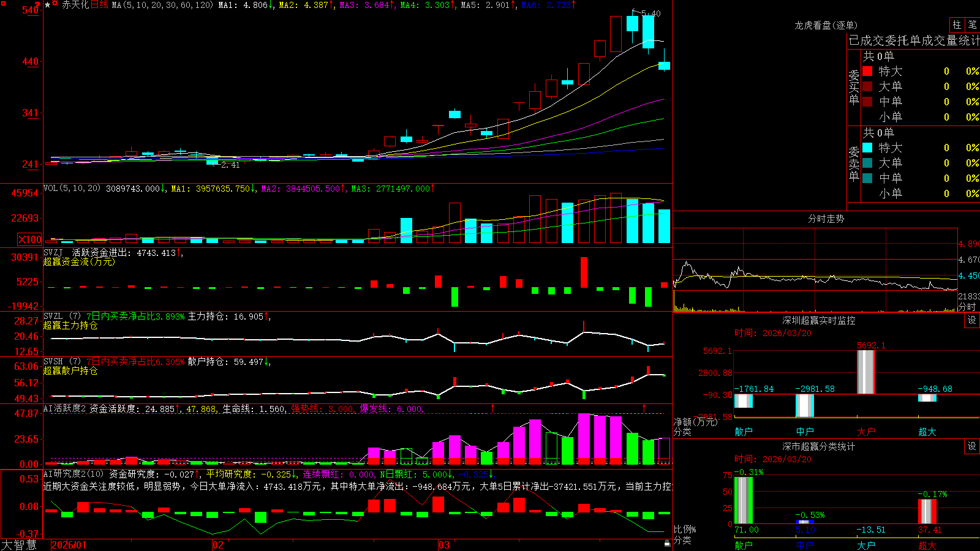This screenshot has width=980, height=551.
Task: Open 设 settings for 深圳超赢实时监控
Action: click(972, 320)
